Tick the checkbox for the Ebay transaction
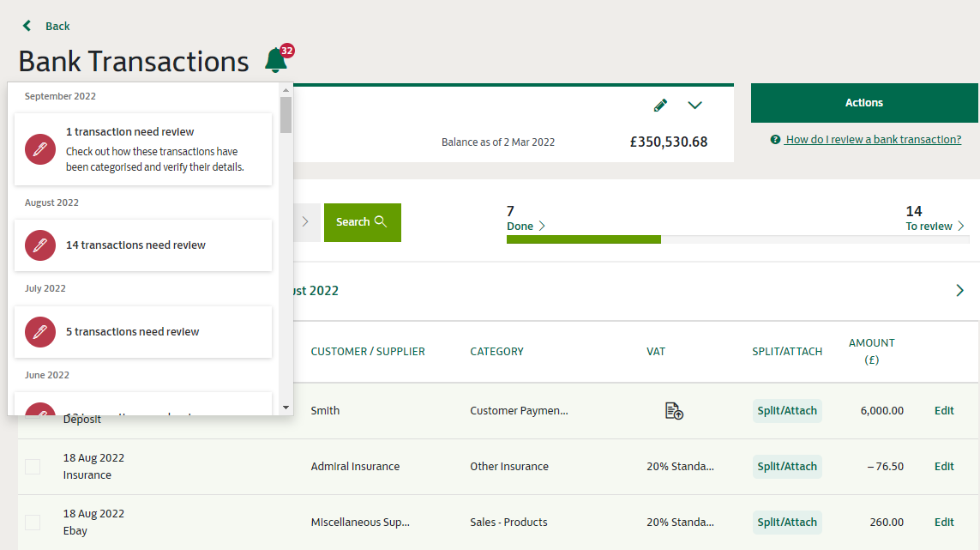 33,523
